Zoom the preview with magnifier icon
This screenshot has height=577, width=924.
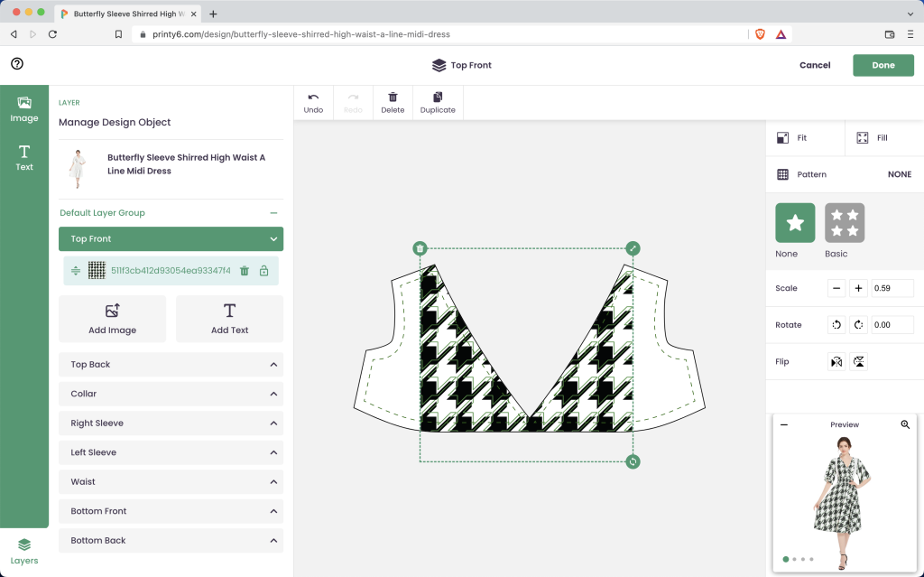pyautogui.click(x=905, y=424)
